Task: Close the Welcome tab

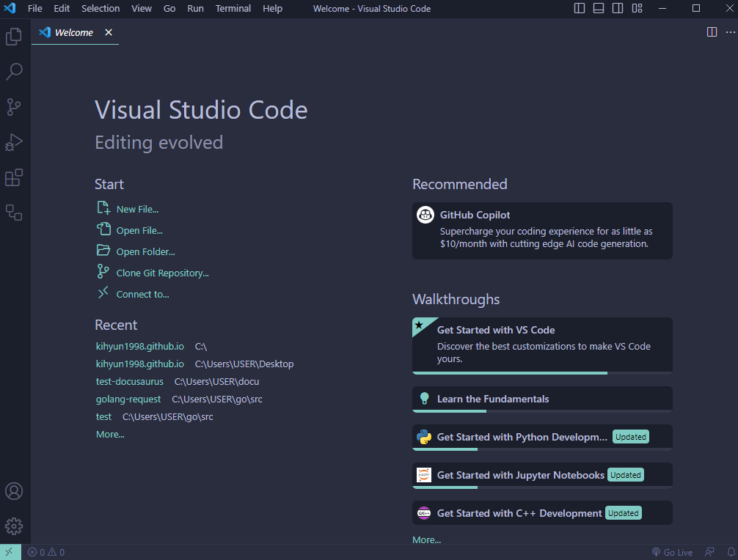Action: click(109, 32)
